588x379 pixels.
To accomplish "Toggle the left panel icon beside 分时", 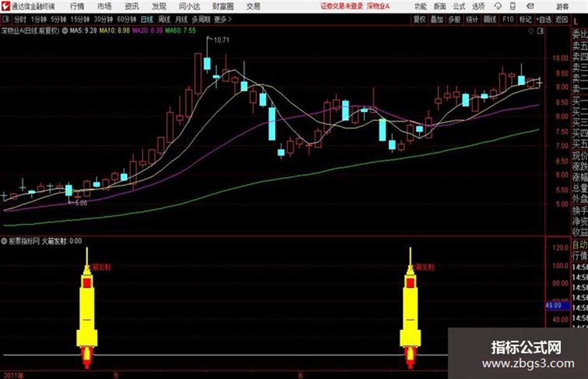I will click(x=6, y=19).
